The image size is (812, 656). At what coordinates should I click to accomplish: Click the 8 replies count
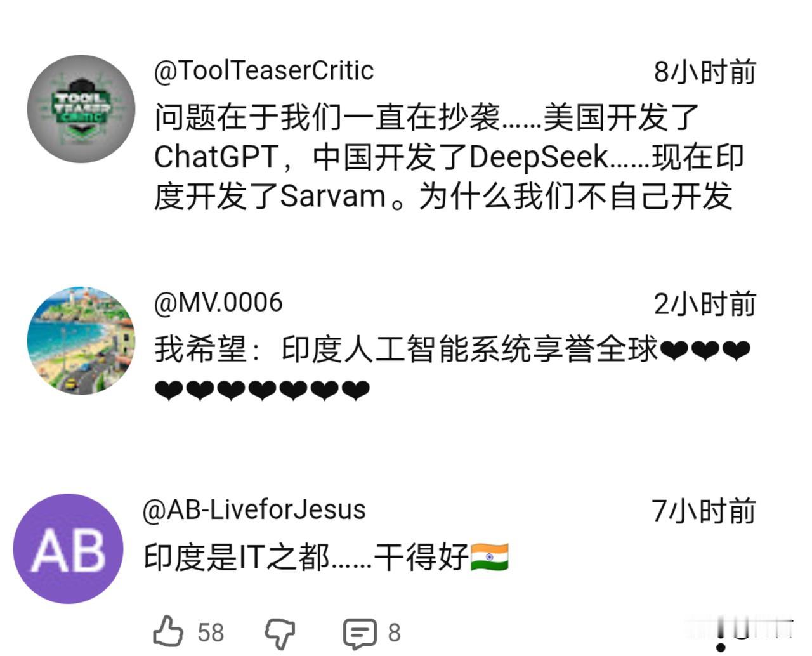394,633
